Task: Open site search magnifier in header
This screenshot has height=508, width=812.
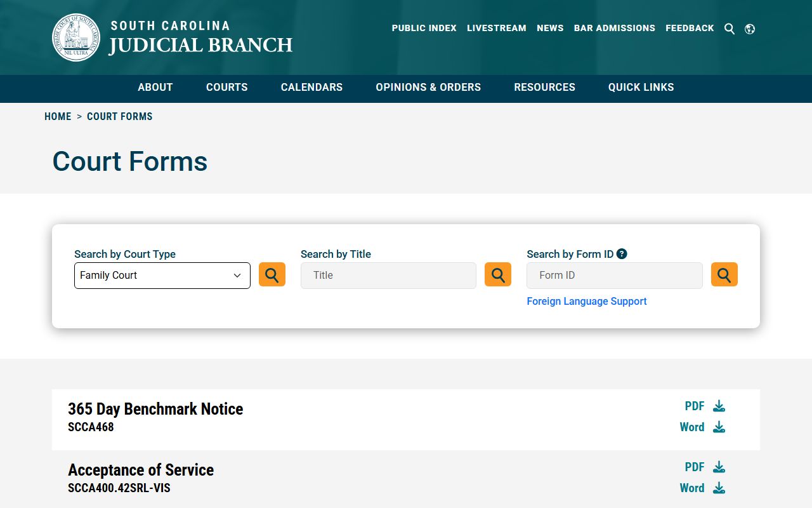Action: coord(730,29)
